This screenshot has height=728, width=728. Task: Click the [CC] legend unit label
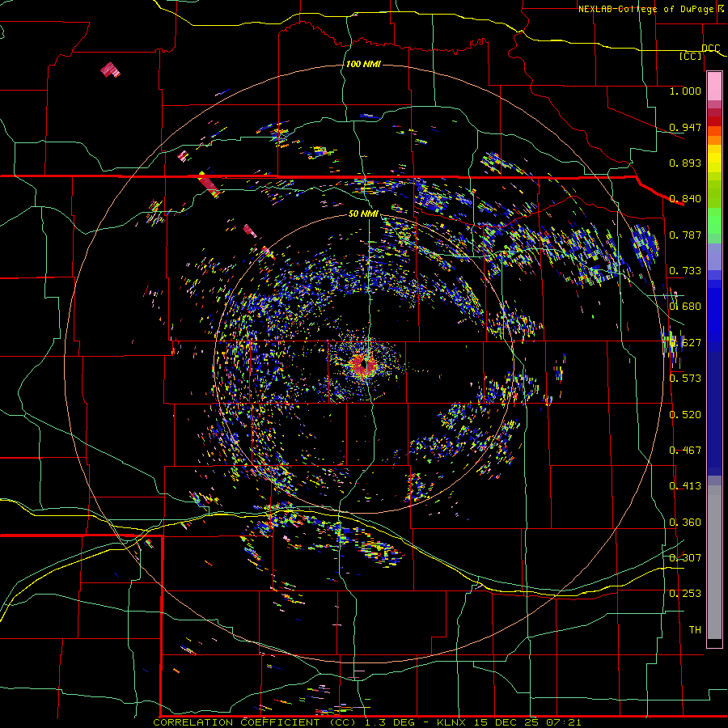click(691, 56)
